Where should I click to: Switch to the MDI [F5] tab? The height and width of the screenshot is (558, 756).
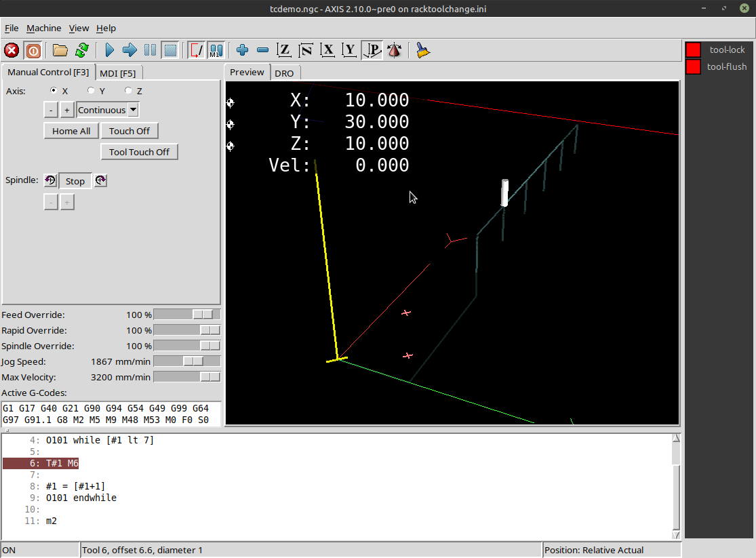pyautogui.click(x=117, y=73)
